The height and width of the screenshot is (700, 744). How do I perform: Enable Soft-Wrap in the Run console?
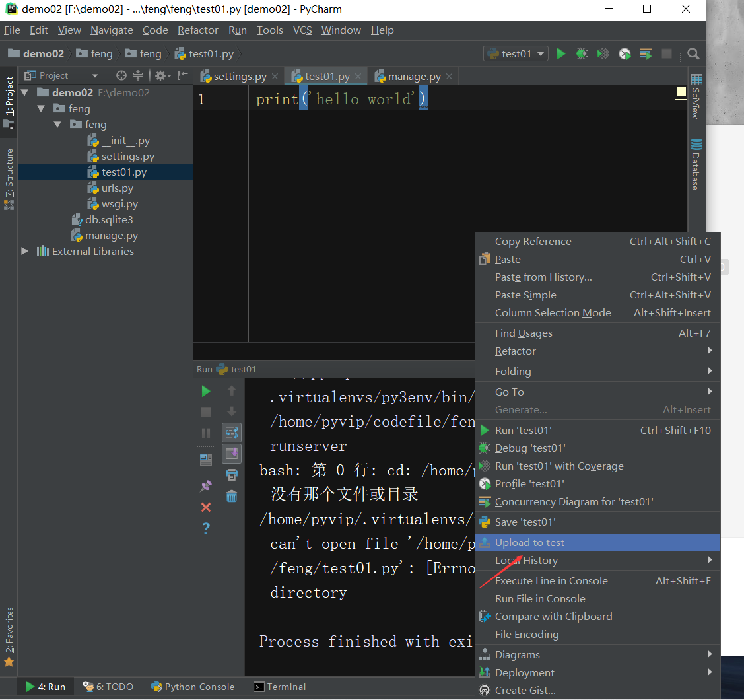tap(231, 433)
